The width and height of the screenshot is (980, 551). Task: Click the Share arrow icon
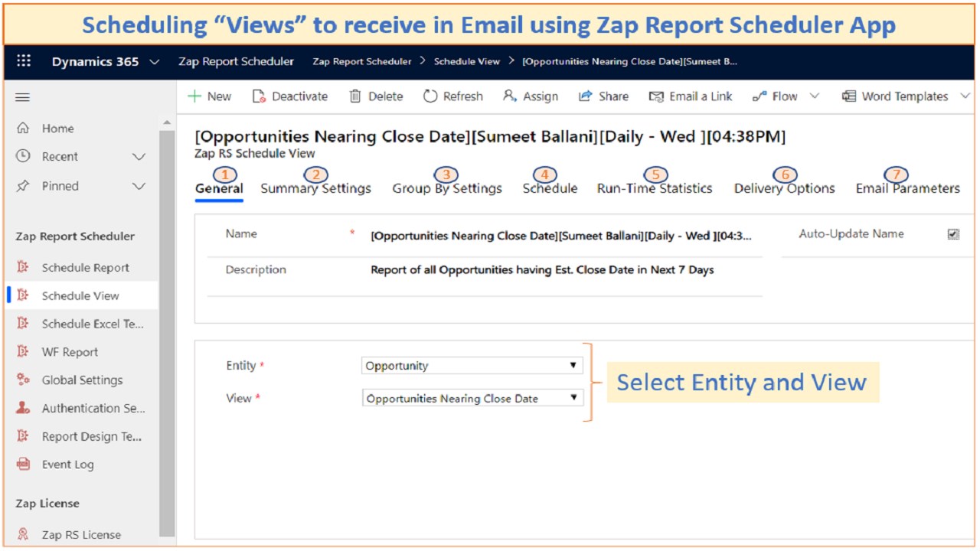[x=586, y=96]
